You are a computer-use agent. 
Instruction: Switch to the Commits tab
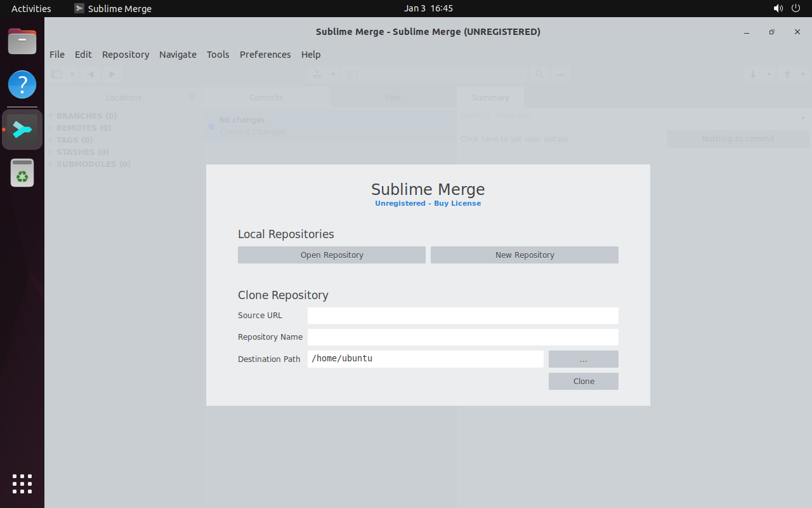(266, 97)
